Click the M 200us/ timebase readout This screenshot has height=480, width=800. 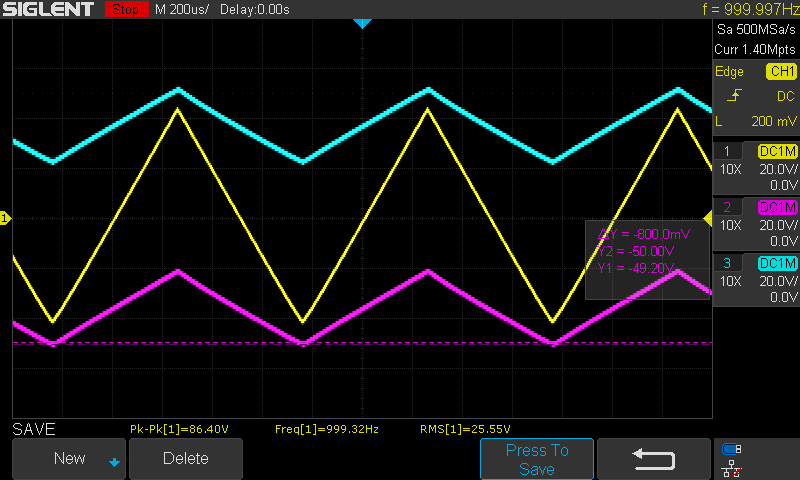(x=182, y=9)
